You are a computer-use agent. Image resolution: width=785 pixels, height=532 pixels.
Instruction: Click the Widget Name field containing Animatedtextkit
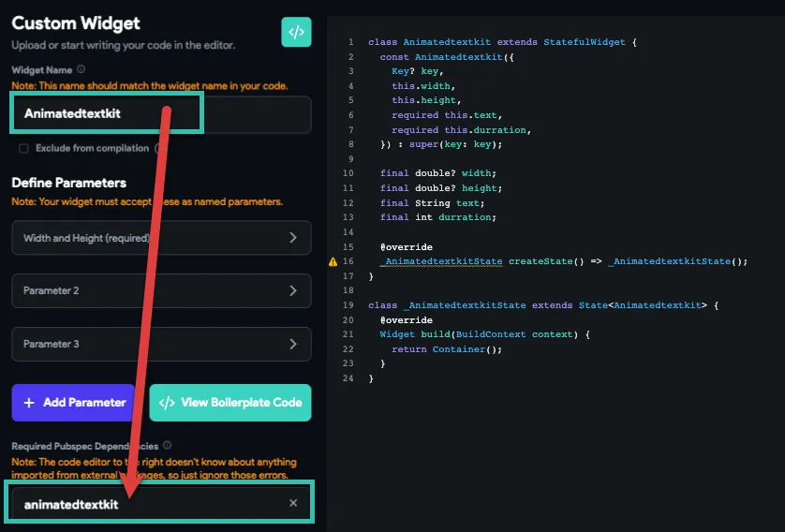(161, 113)
